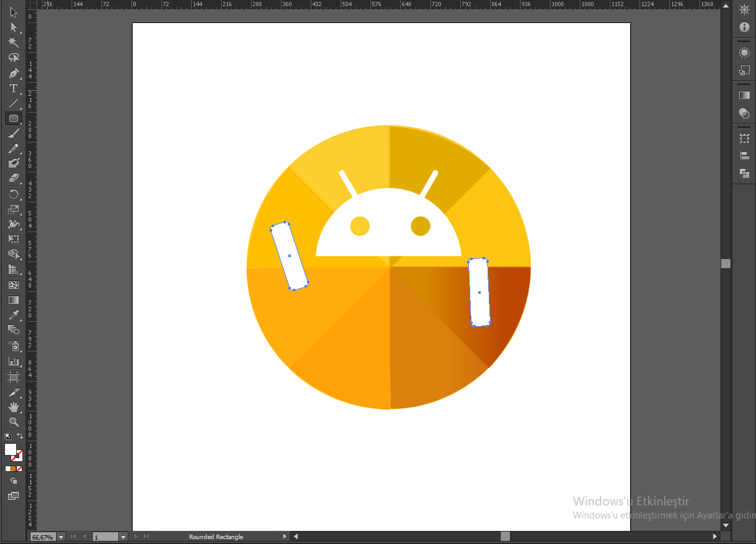Image resolution: width=756 pixels, height=544 pixels.
Task: Change the drawing mode
Action: pyautogui.click(x=13, y=481)
